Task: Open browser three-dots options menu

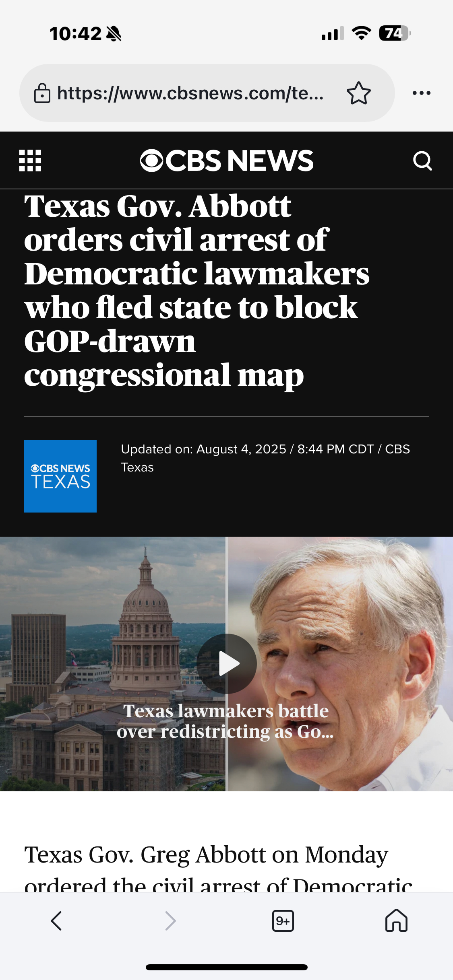Action: (x=422, y=93)
